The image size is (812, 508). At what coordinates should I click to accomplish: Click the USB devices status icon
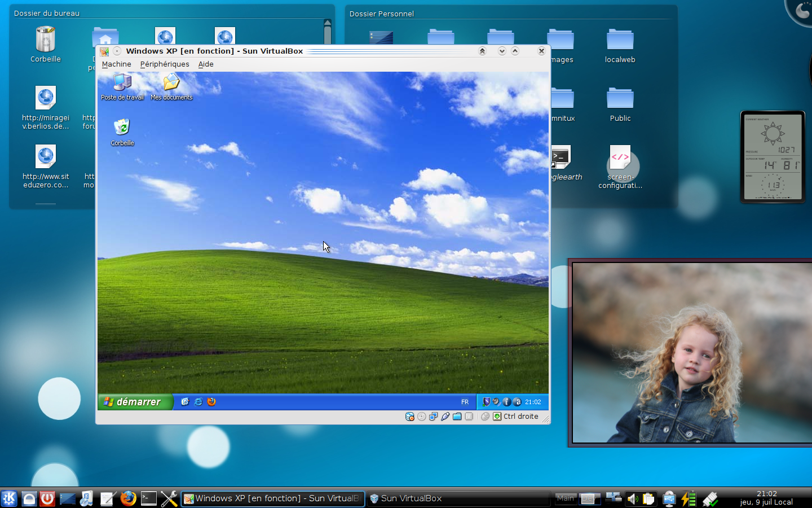coord(445,417)
